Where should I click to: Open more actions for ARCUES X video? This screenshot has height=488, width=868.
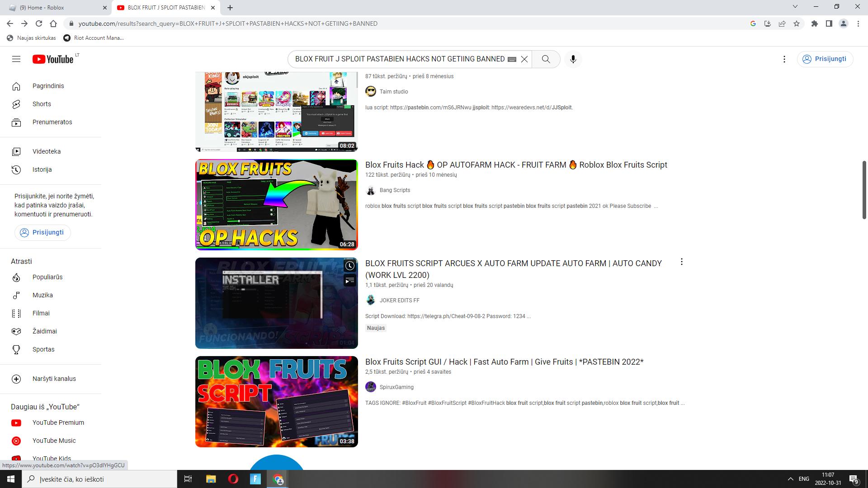pyautogui.click(x=681, y=262)
